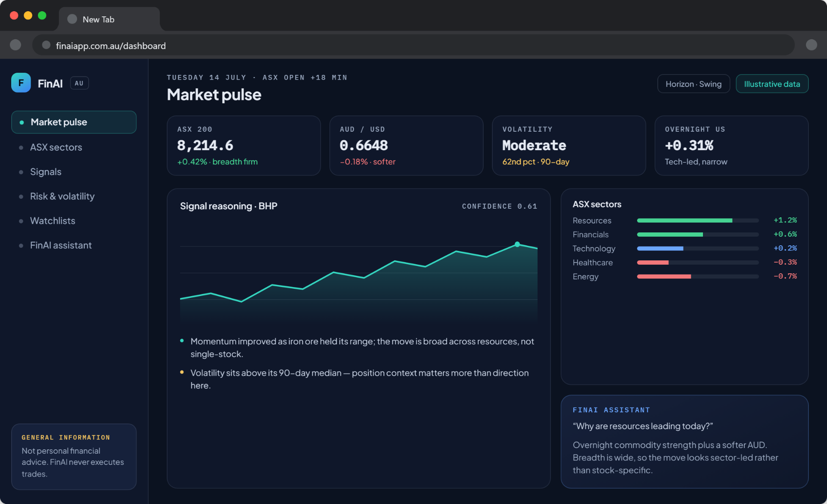Click the AU region badge
This screenshot has width=827, height=504.
pyautogui.click(x=79, y=83)
